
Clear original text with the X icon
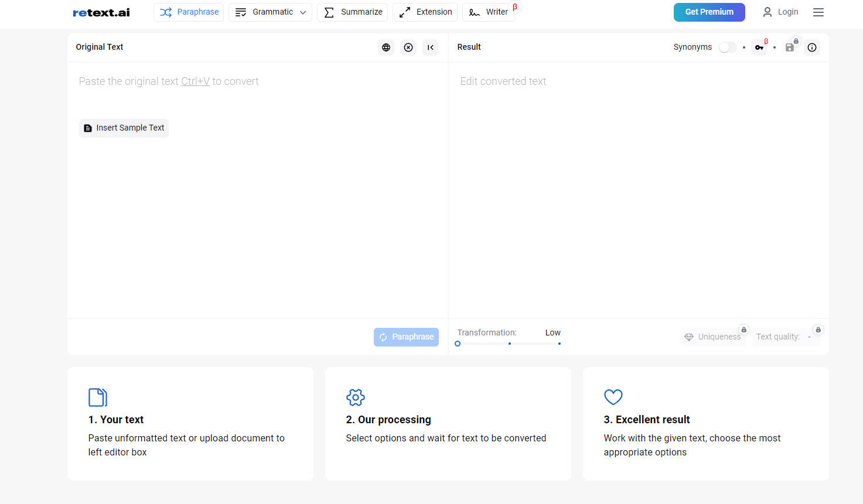coord(408,47)
